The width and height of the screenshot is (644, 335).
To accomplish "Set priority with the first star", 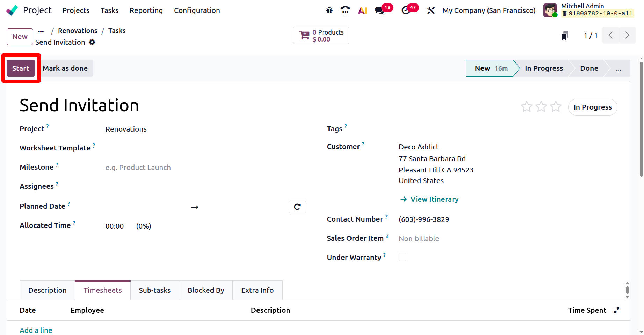I will (527, 107).
